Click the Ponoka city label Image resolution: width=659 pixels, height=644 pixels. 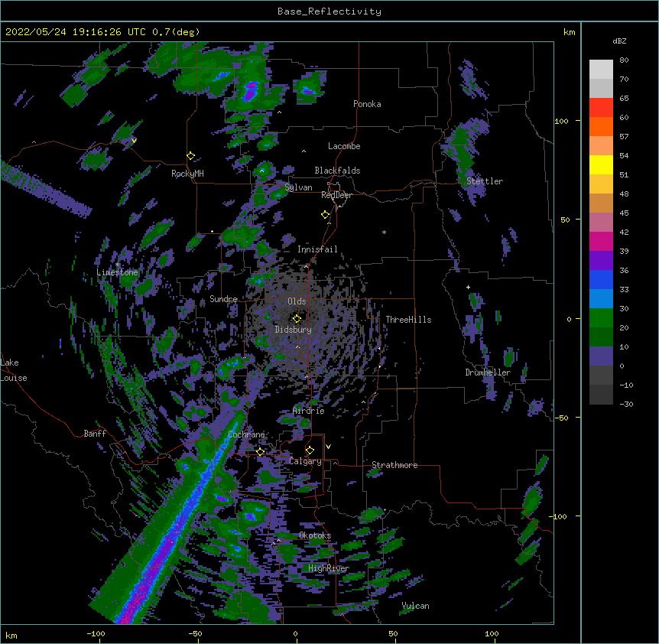tap(367, 104)
